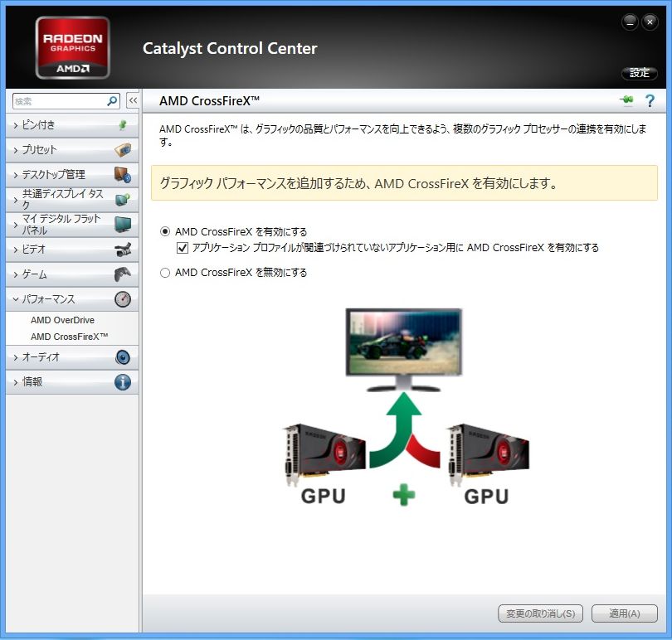
Task: Click the 共通ディスプレイ タスク display icon
Action: (123, 200)
